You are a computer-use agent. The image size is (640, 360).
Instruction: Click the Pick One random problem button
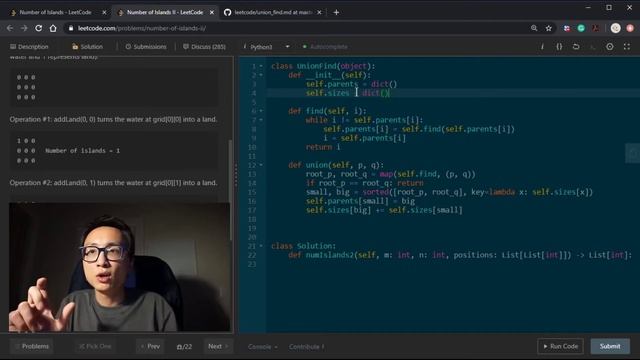(95, 346)
